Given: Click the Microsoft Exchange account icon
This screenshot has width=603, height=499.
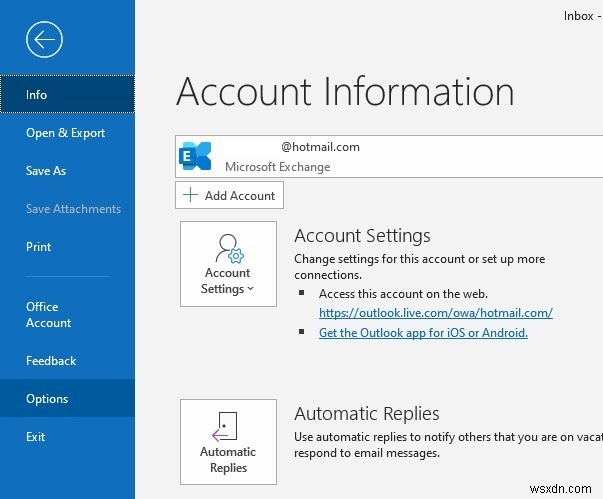Looking at the screenshot, I should tap(195, 156).
